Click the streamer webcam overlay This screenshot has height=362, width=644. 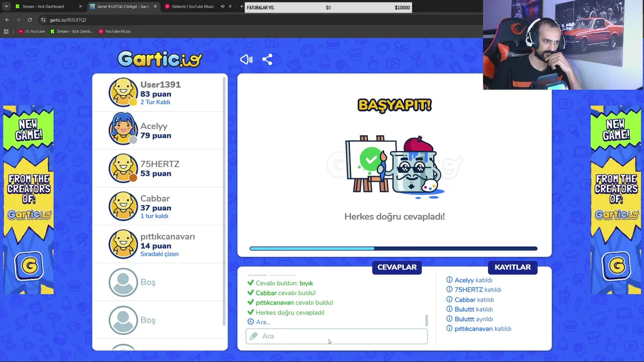[563, 45]
